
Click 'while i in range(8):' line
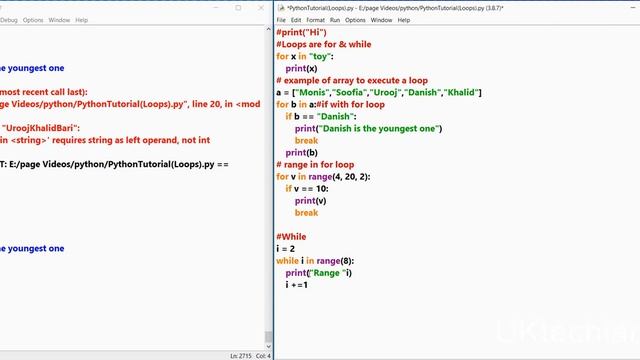tap(315, 261)
